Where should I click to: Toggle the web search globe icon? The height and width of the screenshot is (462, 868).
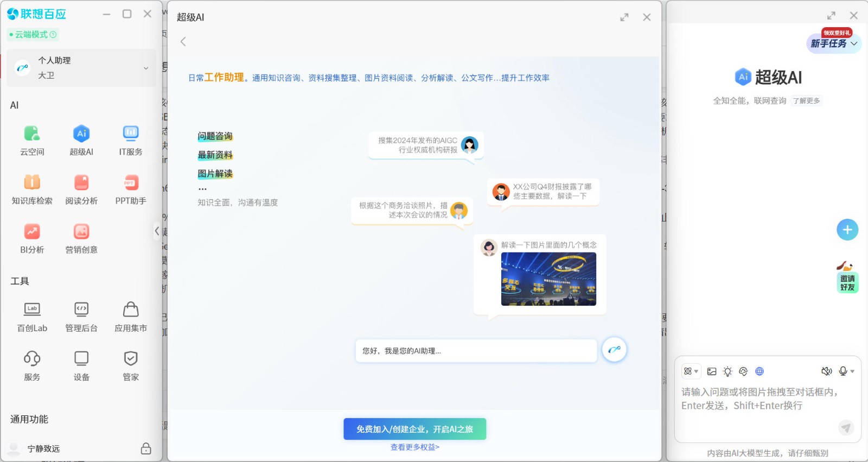click(x=759, y=371)
